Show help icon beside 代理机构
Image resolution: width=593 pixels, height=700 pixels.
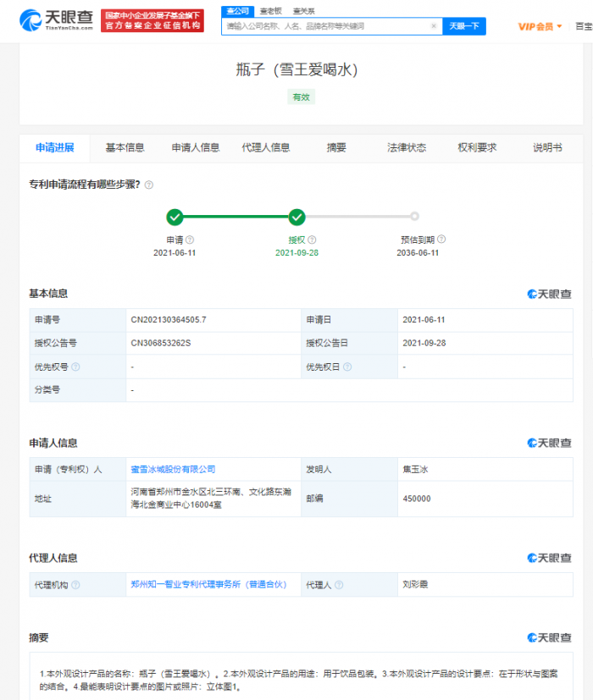pos(75,585)
